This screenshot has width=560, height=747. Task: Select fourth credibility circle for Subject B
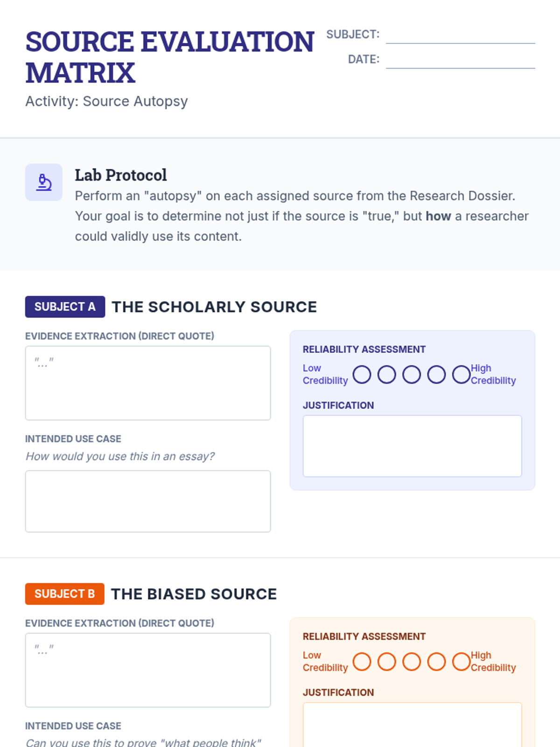pyautogui.click(x=436, y=662)
